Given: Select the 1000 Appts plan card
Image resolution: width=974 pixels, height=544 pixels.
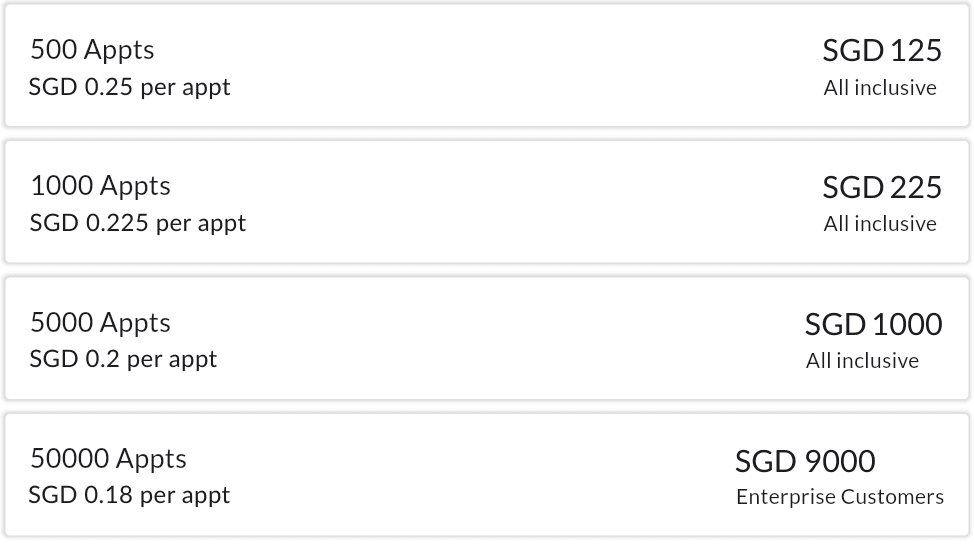Looking at the screenshot, I should point(487,203).
